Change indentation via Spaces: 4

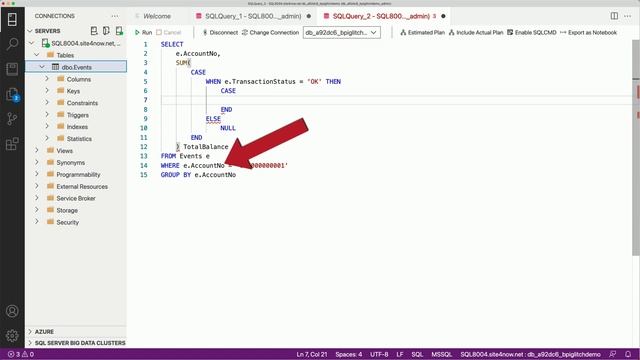(349, 354)
